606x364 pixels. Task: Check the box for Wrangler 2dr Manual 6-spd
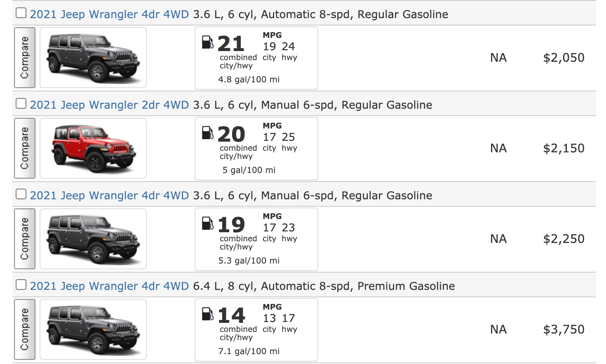21,104
